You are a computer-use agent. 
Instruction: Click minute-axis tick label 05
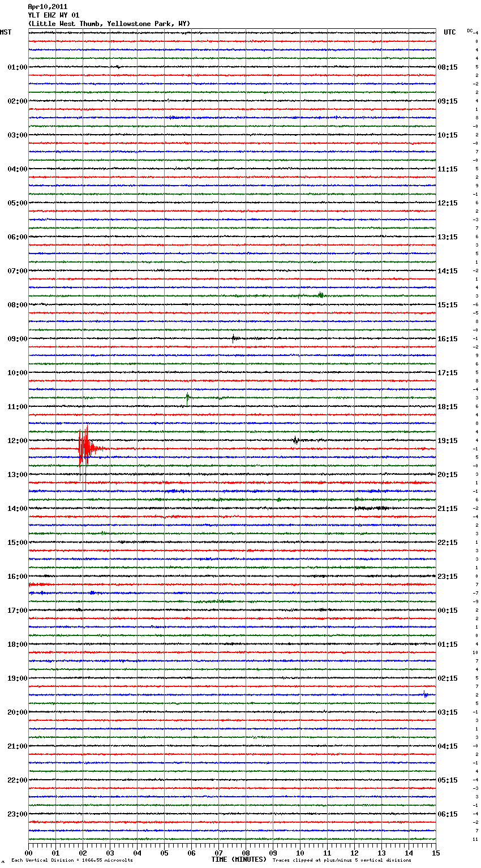164,853
